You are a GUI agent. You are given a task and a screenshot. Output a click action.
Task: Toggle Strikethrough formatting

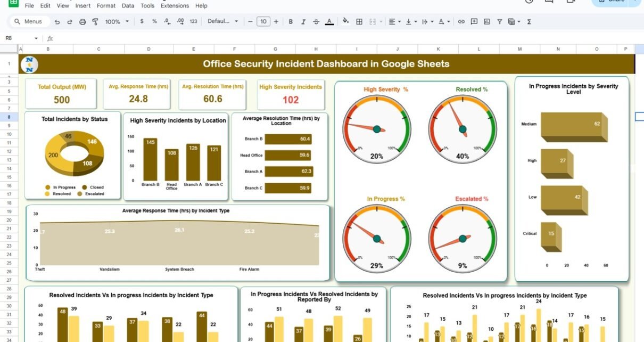[316, 22]
